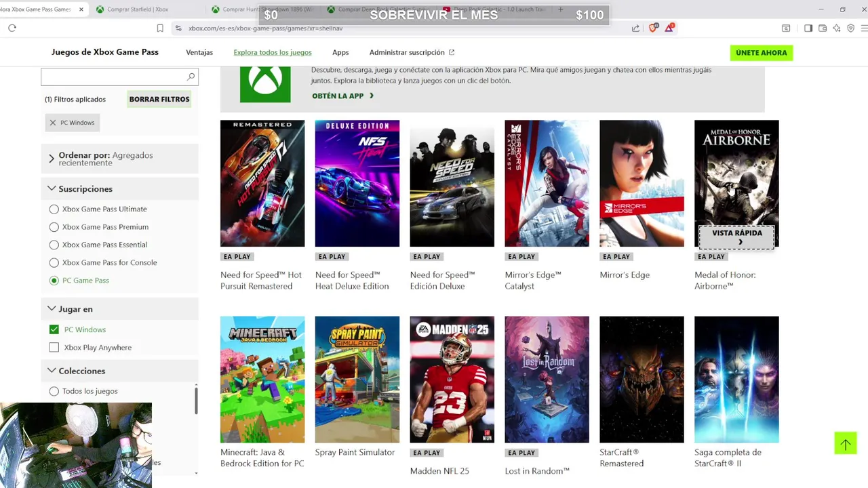Viewport: 868px width, 488px height.
Task: Open the Ventajas menu item
Action: tap(199, 52)
